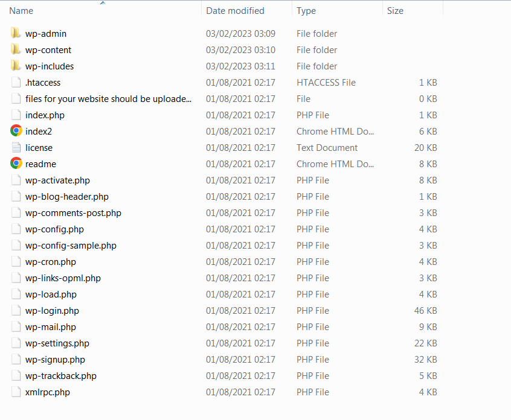The height and width of the screenshot is (420, 511).
Task: Click the Type column header
Action: pyautogui.click(x=306, y=11)
